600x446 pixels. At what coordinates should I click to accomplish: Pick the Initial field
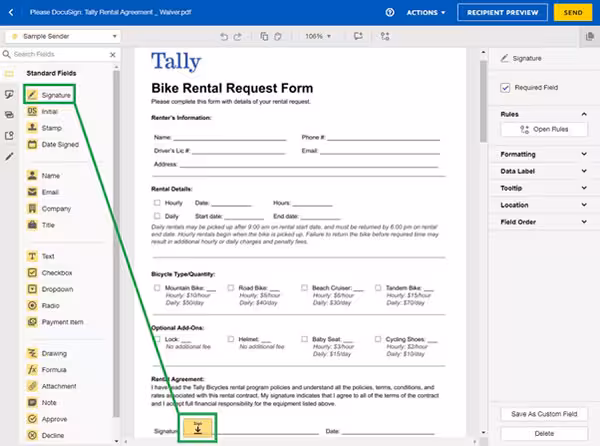[x=42, y=112]
